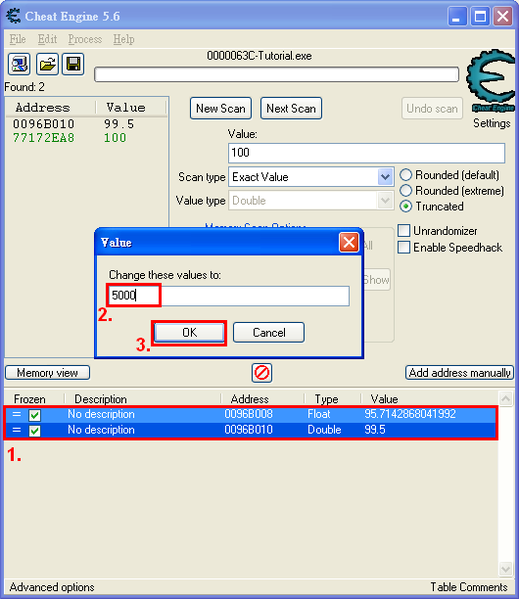Image resolution: width=519 pixels, height=599 pixels.
Task: Open the Value type Double dropdown
Action: 385,200
